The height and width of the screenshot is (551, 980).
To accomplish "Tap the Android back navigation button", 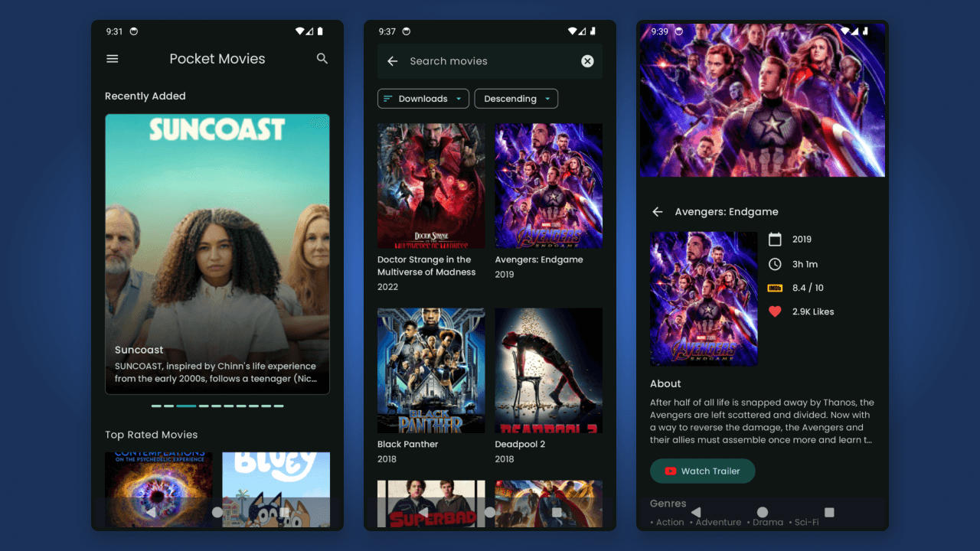I will [695, 513].
